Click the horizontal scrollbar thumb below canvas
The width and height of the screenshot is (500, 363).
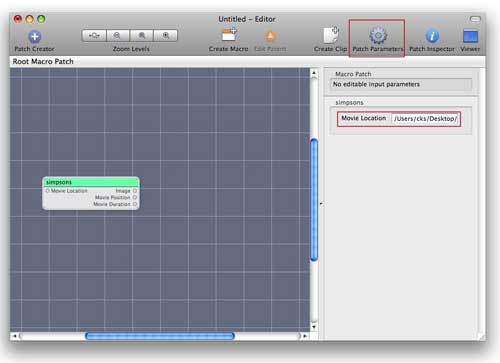160,336
